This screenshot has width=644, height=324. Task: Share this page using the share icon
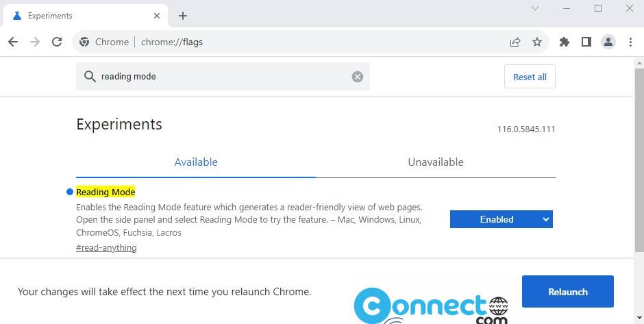coord(515,42)
